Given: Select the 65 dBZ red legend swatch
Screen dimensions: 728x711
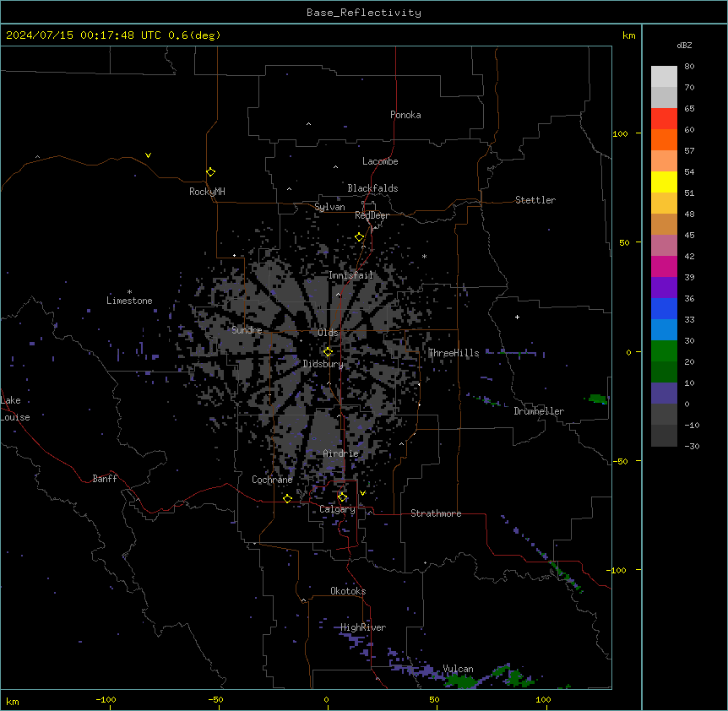Looking at the screenshot, I should pos(664,118).
